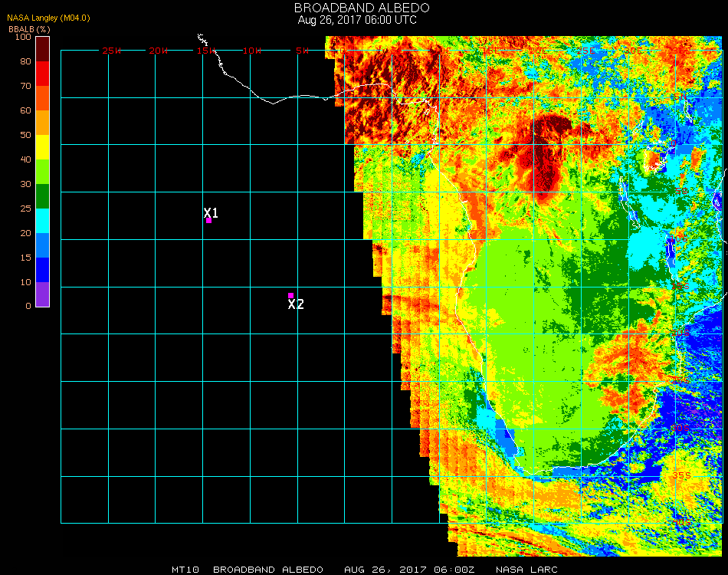
Task: Click the 5W longitude grid label
Action: click(x=302, y=51)
